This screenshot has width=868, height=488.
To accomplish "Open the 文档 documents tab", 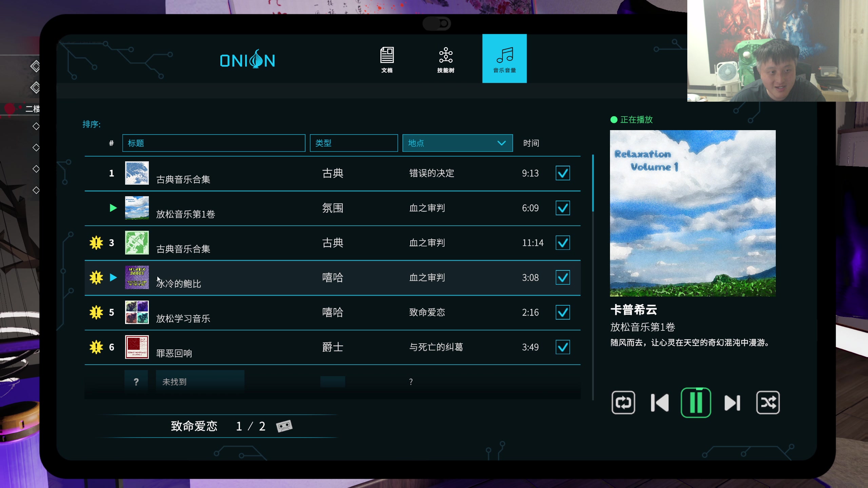I will (387, 60).
